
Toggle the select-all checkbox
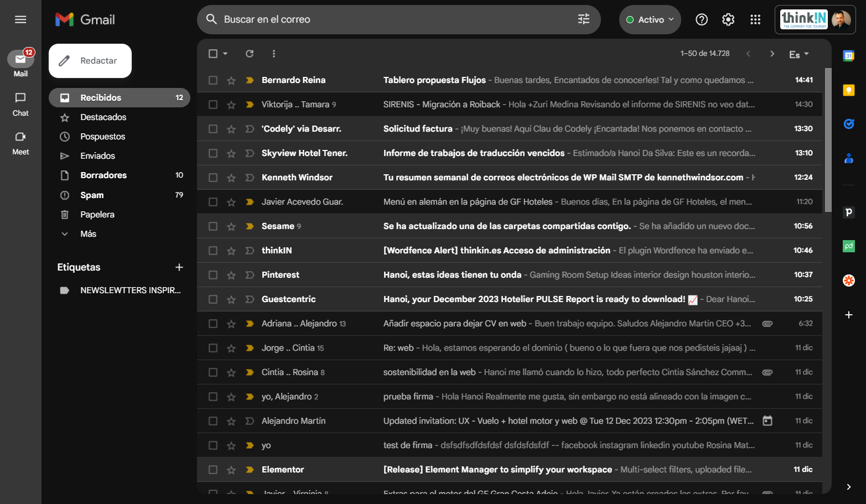coord(213,54)
